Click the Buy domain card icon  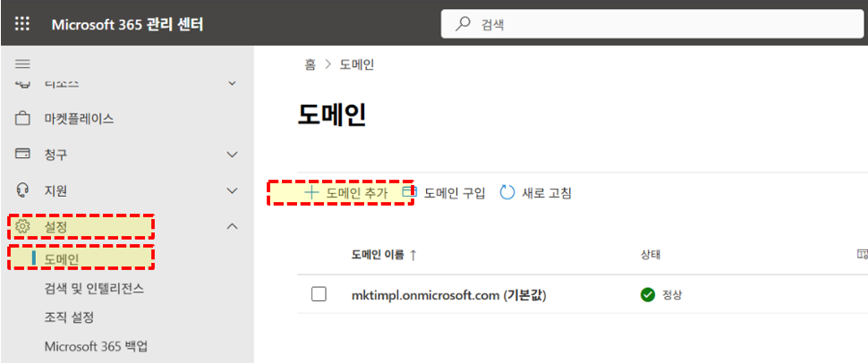point(409,192)
